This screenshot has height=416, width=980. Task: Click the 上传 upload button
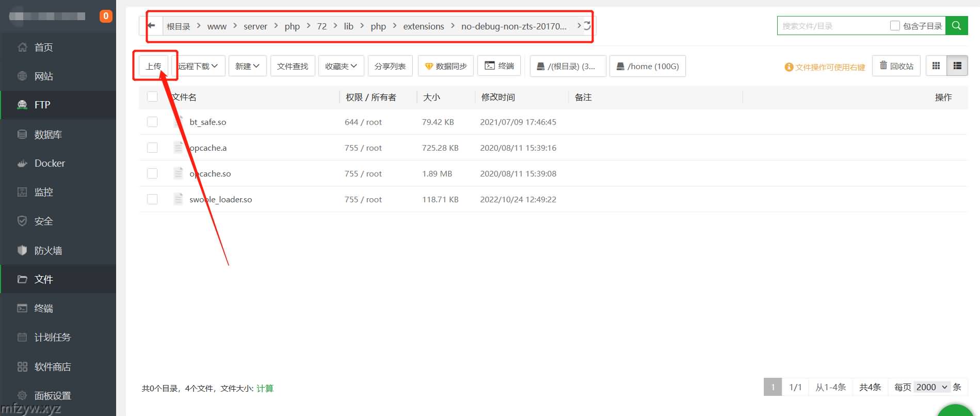[154, 66]
